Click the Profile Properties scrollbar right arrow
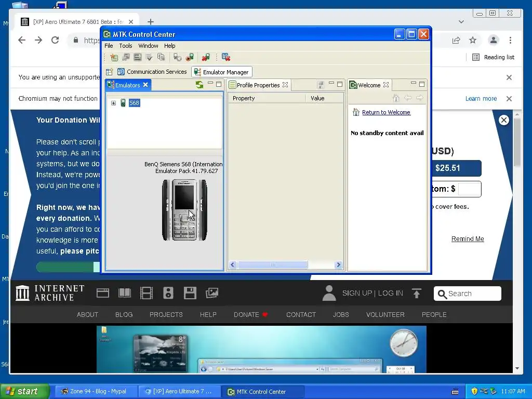Screen dimensions: 532x399 [338, 264]
